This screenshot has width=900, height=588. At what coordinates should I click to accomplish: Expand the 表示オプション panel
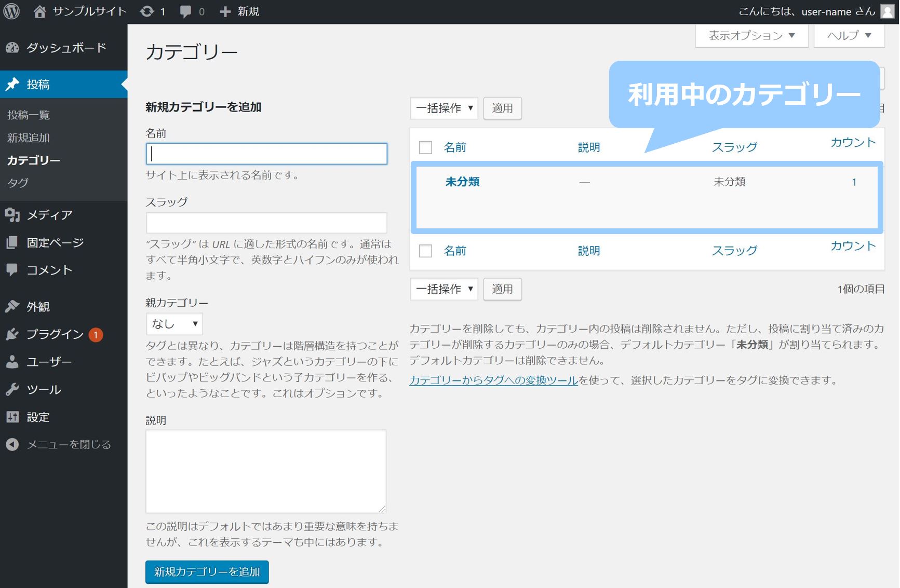pyautogui.click(x=751, y=36)
